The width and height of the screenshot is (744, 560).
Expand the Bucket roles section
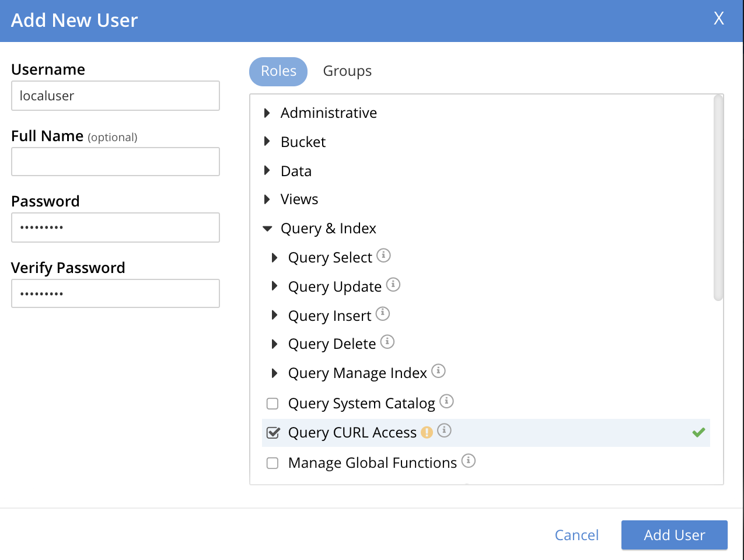point(267,142)
